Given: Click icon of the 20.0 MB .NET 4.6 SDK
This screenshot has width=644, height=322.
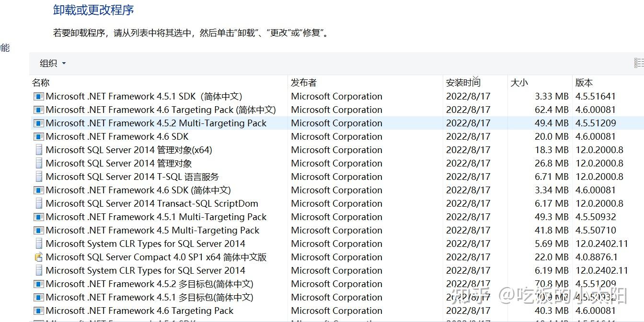Looking at the screenshot, I should click(x=38, y=136).
